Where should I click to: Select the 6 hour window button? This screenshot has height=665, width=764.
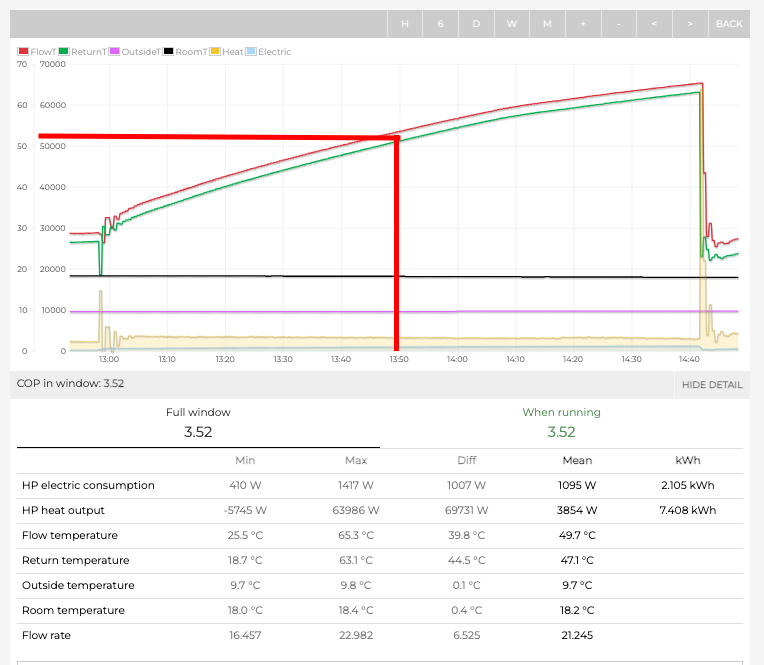point(440,24)
